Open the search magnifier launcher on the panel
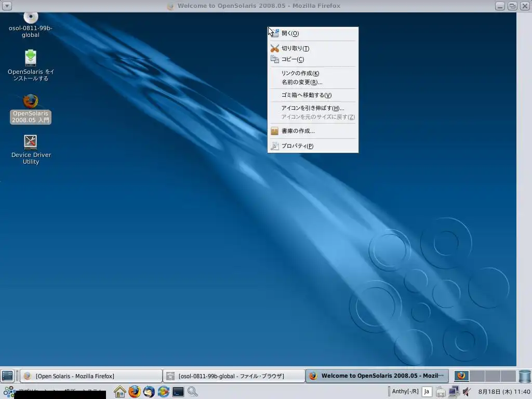Viewport: 532px width, 399px height. coord(192,392)
